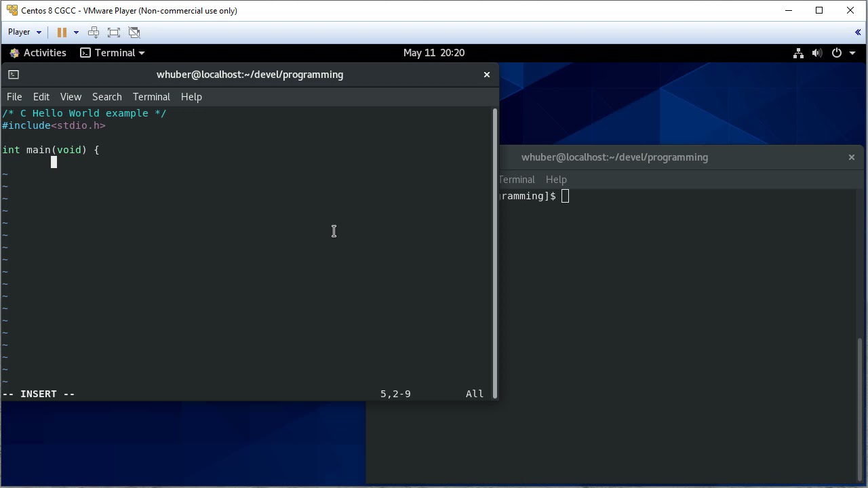Click the comment line '/* C Hello World example */'

84,113
